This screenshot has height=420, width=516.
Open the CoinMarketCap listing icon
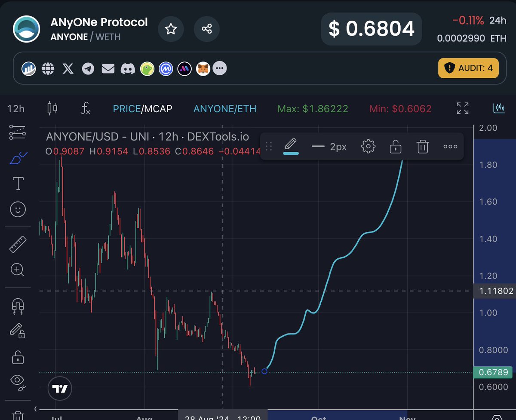(166, 68)
